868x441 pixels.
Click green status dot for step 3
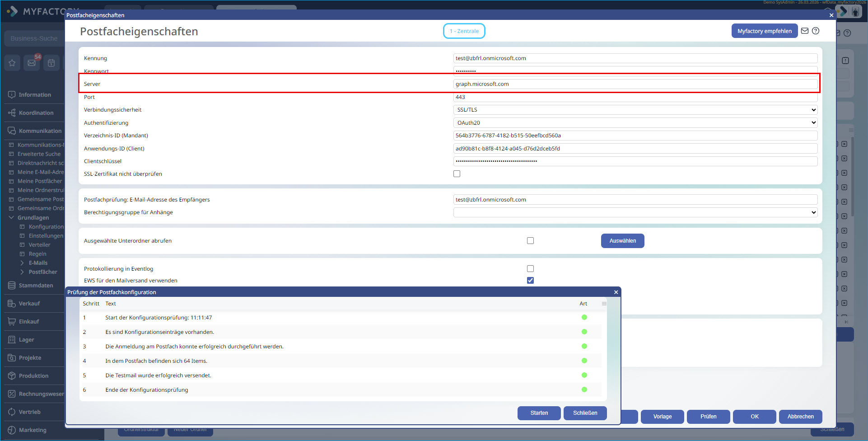point(584,346)
